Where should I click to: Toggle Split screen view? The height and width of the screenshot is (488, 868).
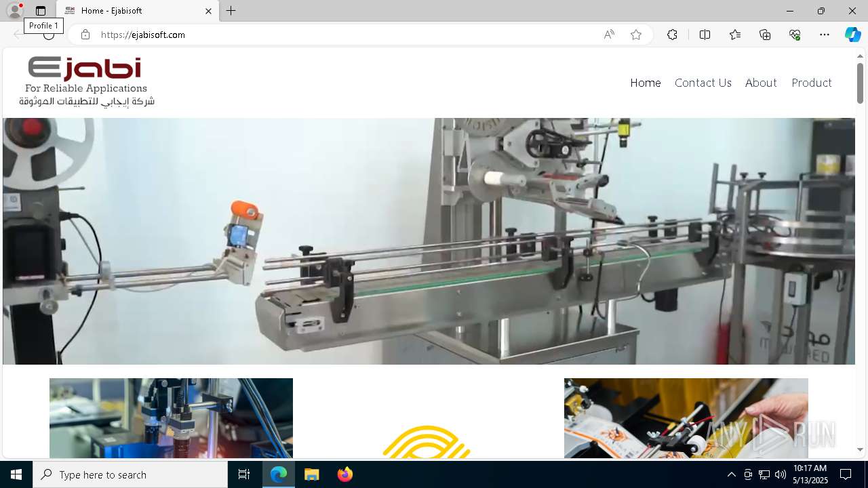coord(705,35)
